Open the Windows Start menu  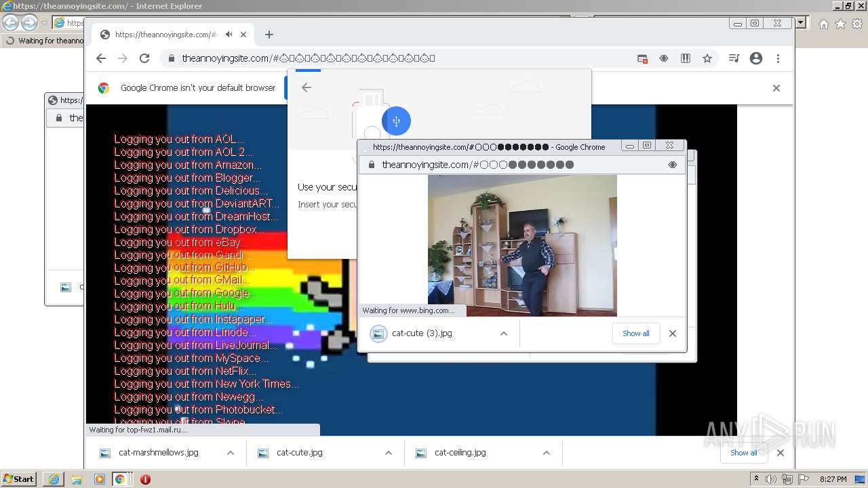[x=19, y=479]
